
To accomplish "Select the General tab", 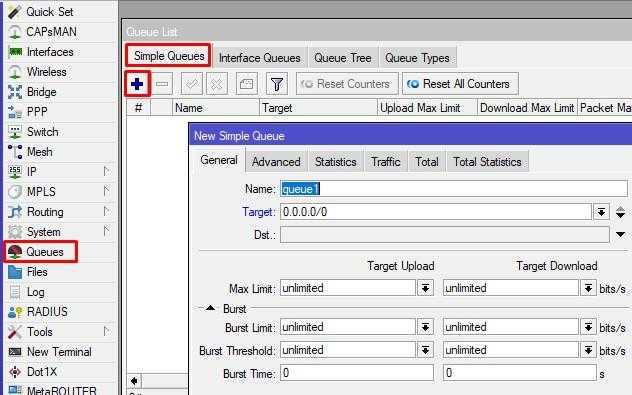I will pos(219,160).
